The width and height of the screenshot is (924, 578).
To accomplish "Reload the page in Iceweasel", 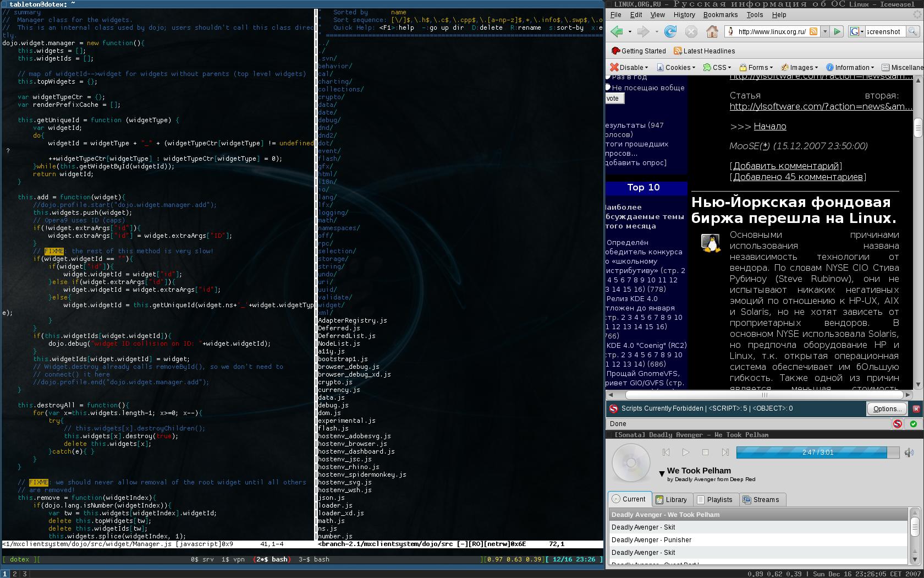I will pos(670,31).
